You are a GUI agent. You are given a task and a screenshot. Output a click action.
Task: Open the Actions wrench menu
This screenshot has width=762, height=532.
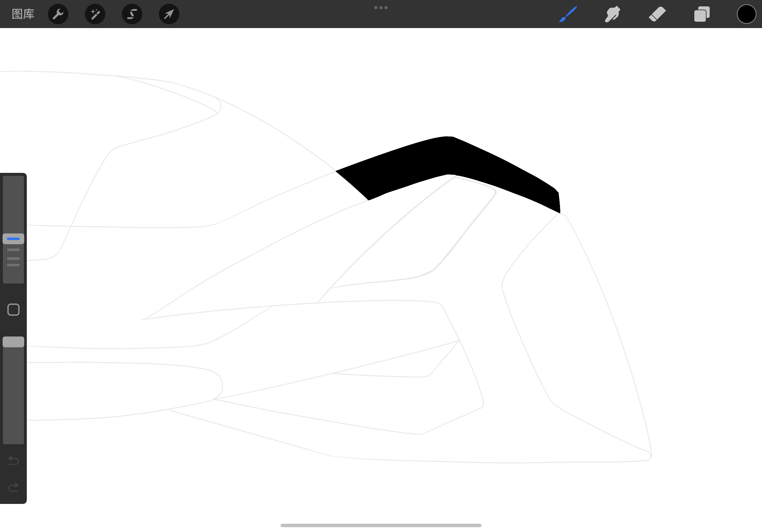58,14
